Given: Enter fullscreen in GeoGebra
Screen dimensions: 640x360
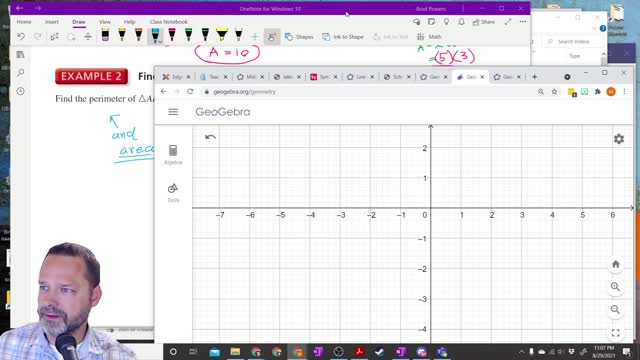Looking at the screenshot, I should 616,333.
